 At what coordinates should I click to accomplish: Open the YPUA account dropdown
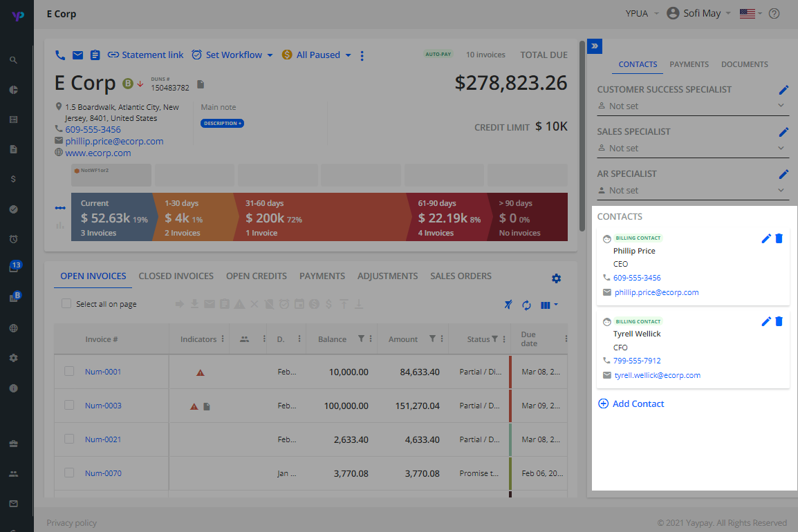click(x=642, y=14)
